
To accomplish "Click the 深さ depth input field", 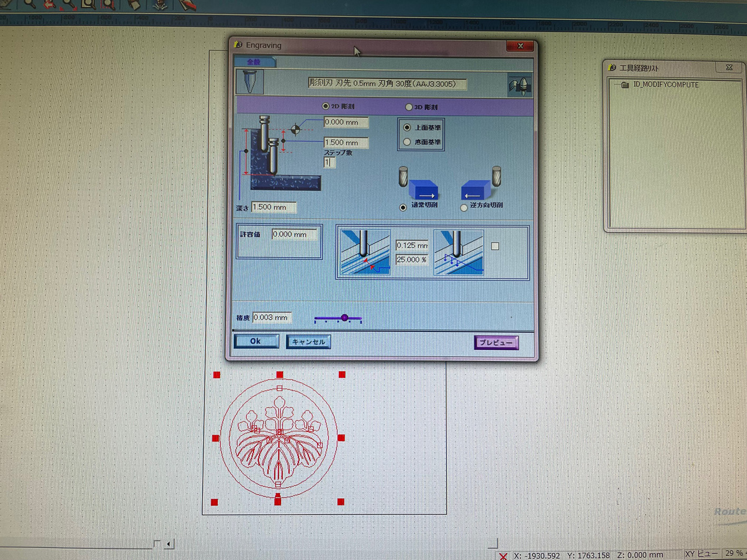I will [274, 208].
